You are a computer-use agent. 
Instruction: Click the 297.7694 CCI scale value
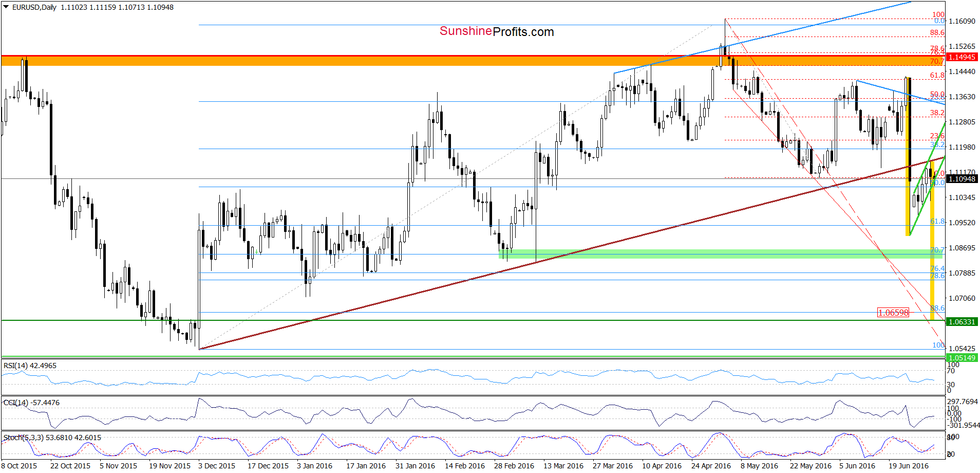(963, 402)
